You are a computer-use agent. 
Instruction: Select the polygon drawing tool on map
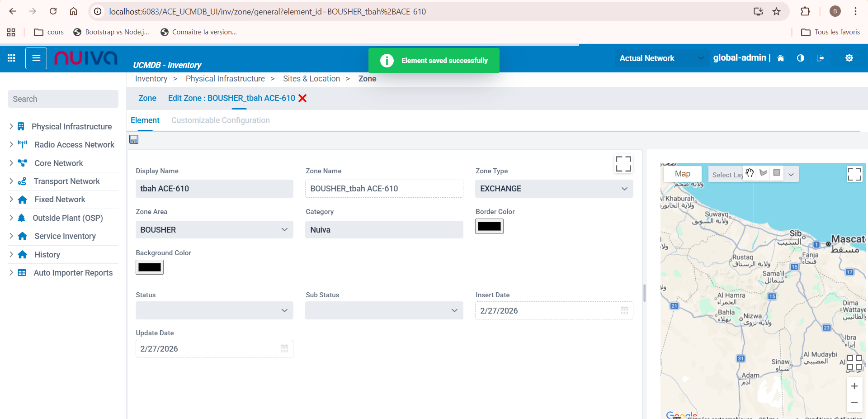coord(763,173)
